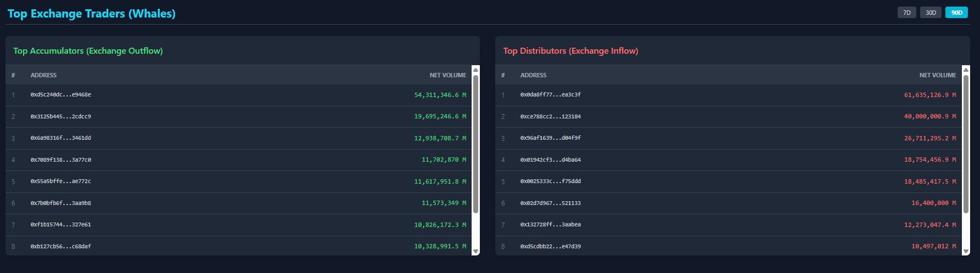
Task: Select distributor address 0xce788cc2...123184
Action: [550, 117]
